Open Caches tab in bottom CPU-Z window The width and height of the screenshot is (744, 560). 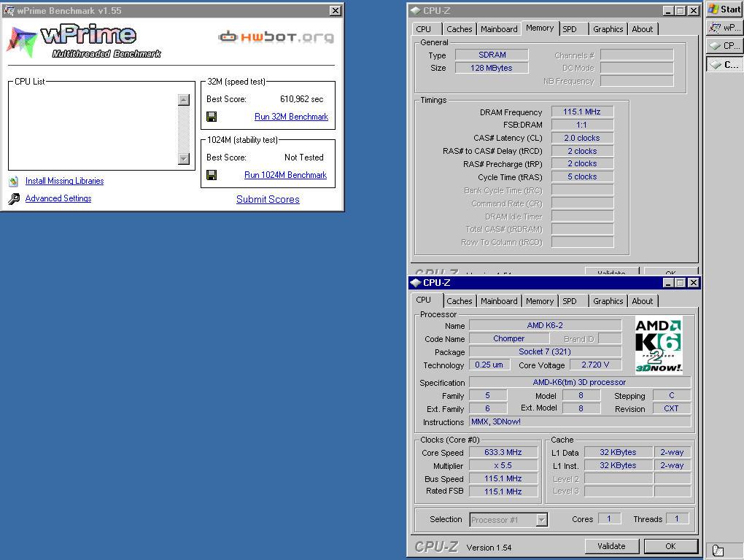coord(460,301)
